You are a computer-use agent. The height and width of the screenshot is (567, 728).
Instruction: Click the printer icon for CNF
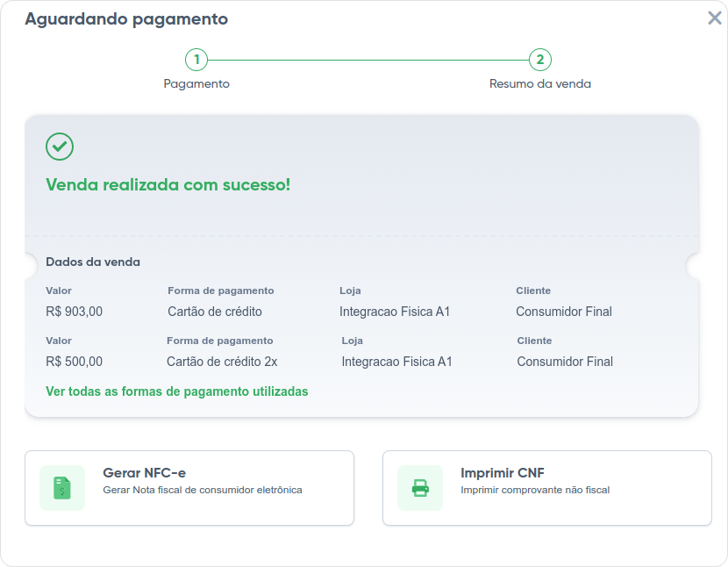[420, 488]
